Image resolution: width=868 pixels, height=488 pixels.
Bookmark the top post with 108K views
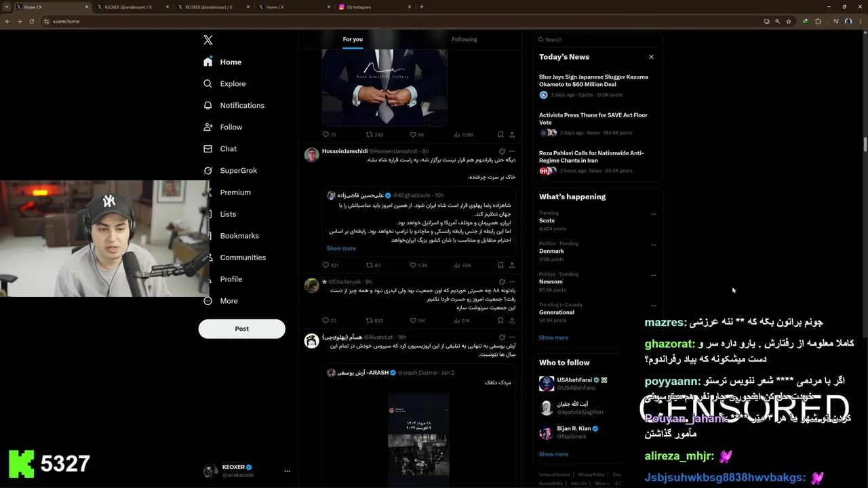pyautogui.click(x=500, y=134)
